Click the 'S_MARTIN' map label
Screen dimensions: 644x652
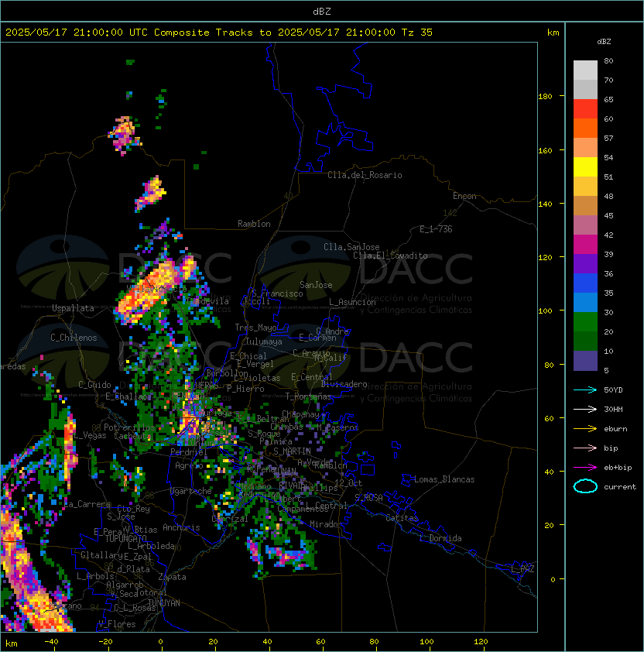pyautogui.click(x=292, y=451)
